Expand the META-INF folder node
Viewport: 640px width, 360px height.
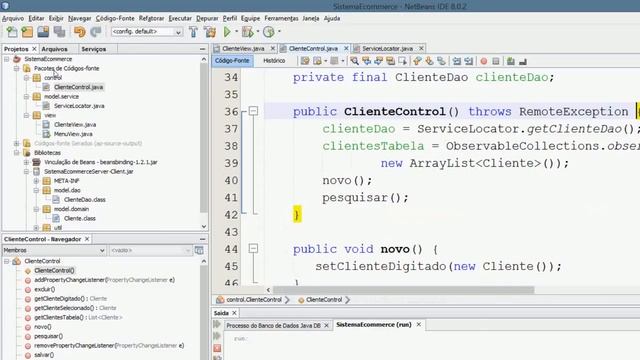tap(36, 181)
